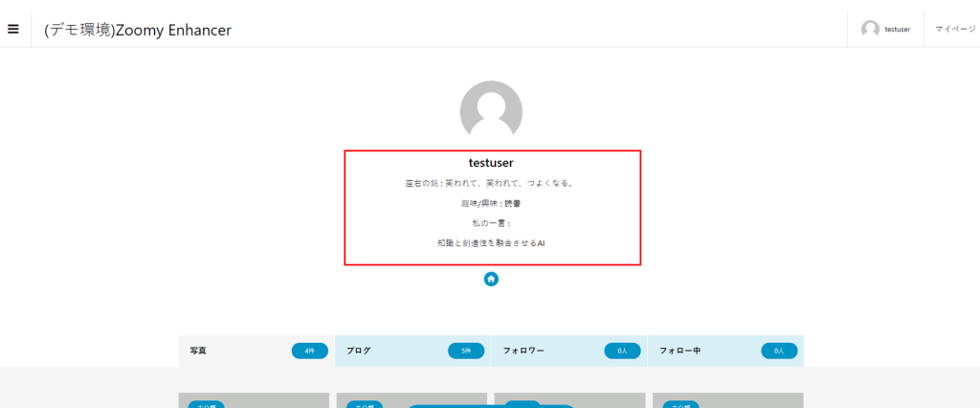Select the bold testuser profile name
980x408 pixels.
click(x=491, y=164)
